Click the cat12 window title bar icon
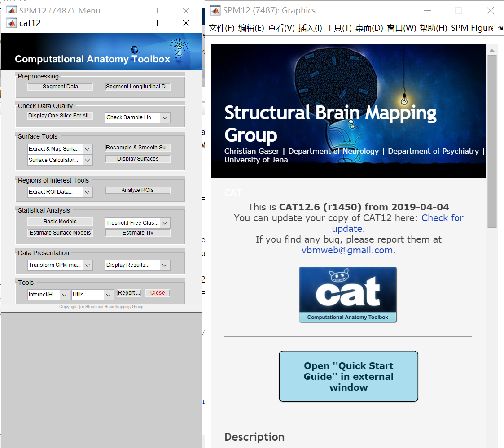The image size is (504, 448). 11,23
